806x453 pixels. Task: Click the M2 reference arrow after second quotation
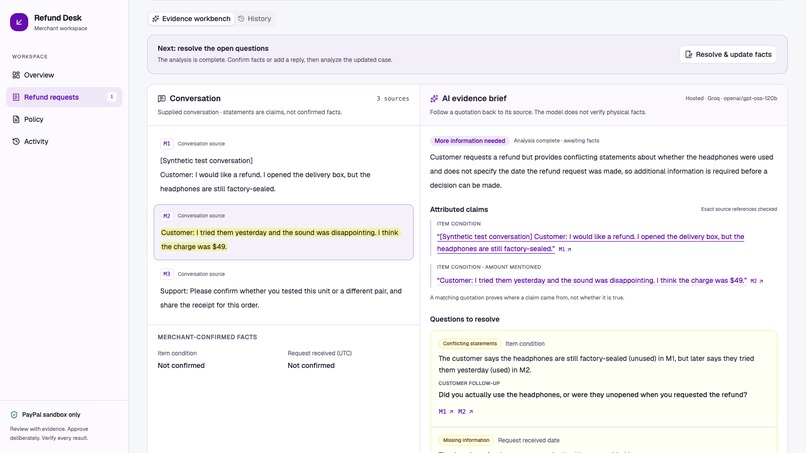click(757, 281)
